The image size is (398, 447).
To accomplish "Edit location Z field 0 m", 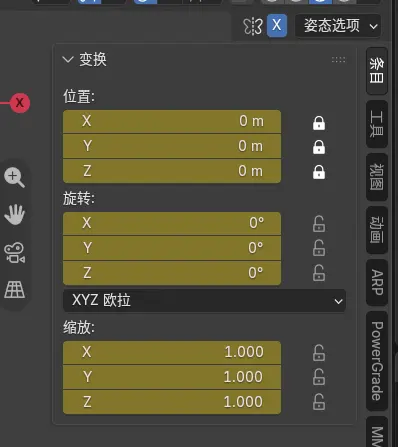I will pyautogui.click(x=172, y=171).
